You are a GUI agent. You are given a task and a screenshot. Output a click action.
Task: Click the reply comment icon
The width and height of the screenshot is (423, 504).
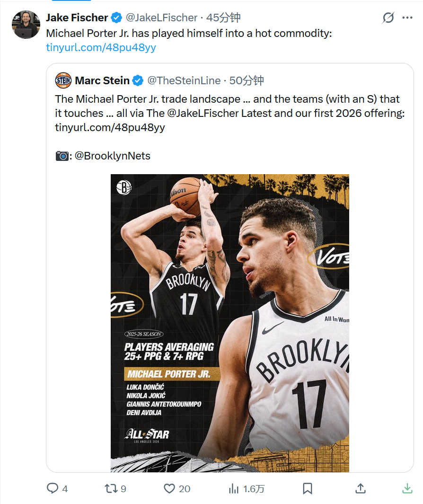[53, 488]
